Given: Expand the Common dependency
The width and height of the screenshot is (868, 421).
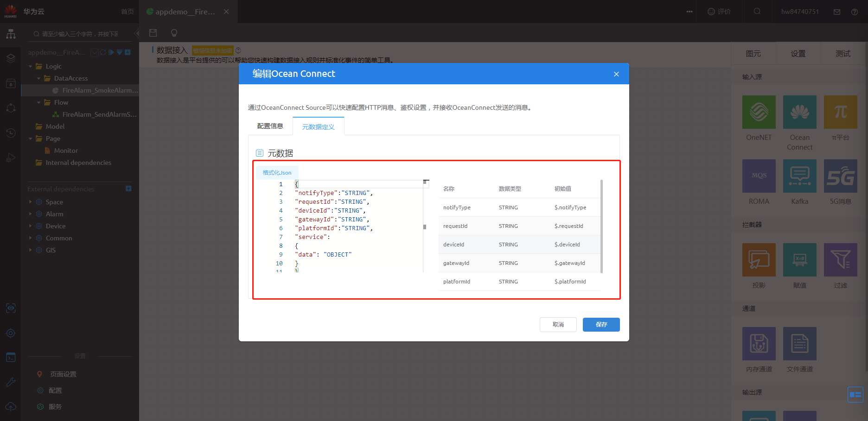Looking at the screenshot, I should [x=31, y=238].
